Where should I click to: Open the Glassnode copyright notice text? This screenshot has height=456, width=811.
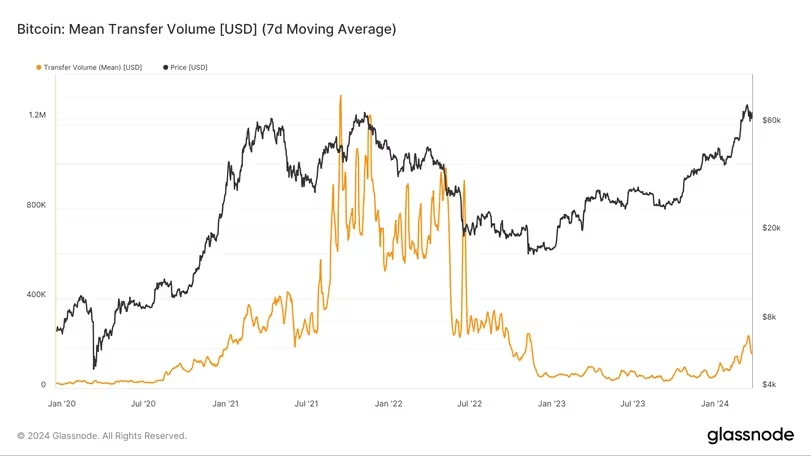[x=102, y=435]
